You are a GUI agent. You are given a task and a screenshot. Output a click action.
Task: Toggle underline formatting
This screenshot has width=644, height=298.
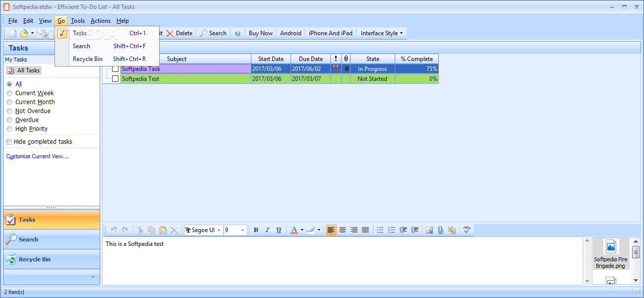click(279, 230)
